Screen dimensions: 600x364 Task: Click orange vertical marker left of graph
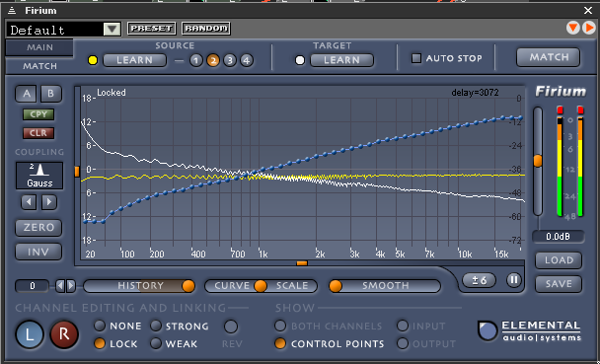click(x=77, y=172)
